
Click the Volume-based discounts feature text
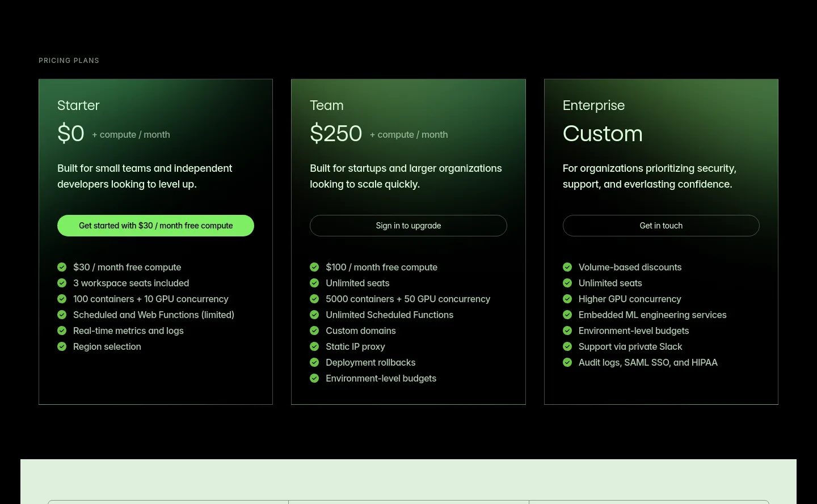(630, 267)
